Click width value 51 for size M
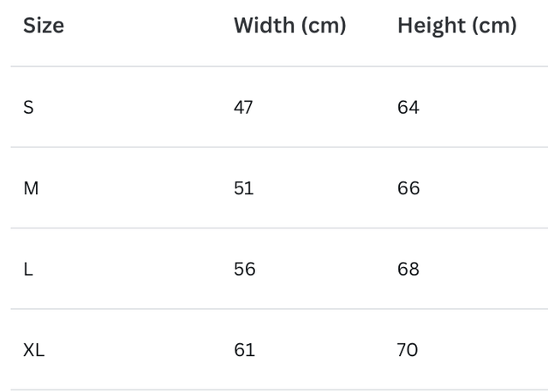The width and height of the screenshot is (548, 392). [x=243, y=188]
